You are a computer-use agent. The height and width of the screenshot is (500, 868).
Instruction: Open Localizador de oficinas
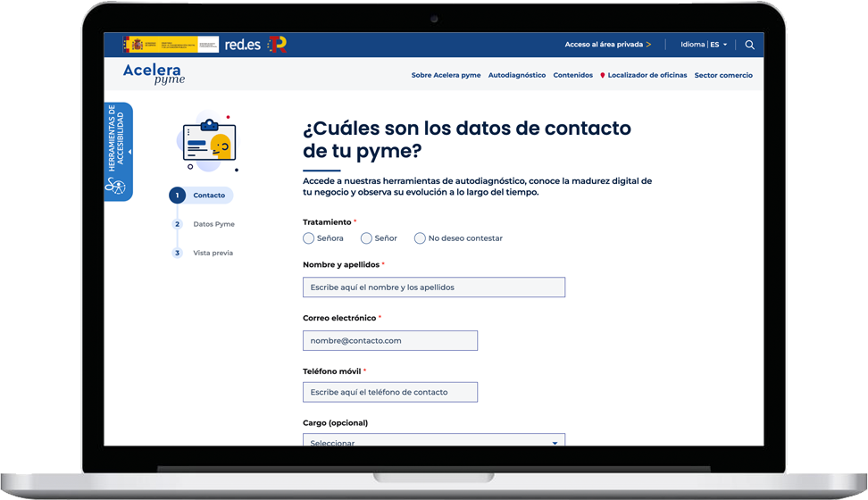pos(647,75)
